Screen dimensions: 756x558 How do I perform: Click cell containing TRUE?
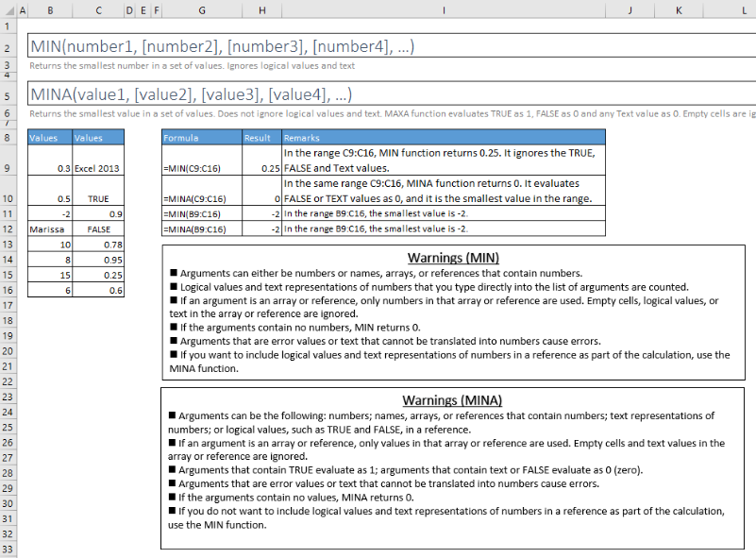[98, 191]
